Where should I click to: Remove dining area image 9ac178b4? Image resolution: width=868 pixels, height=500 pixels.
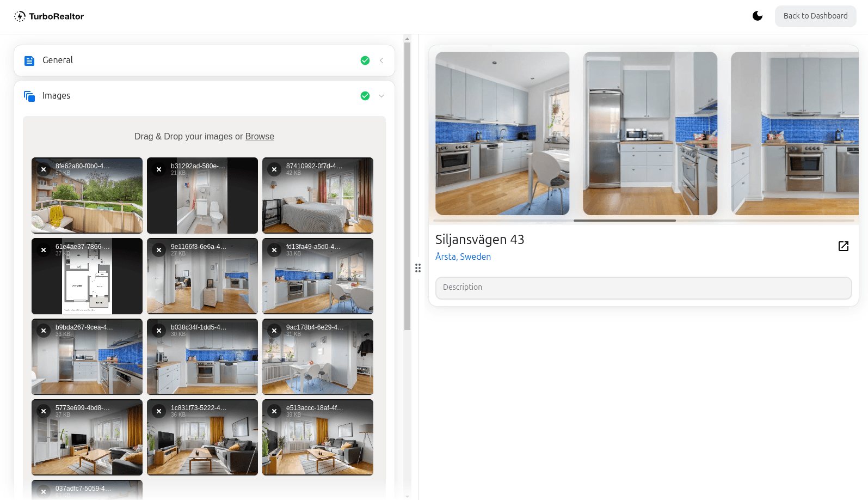[274, 331]
